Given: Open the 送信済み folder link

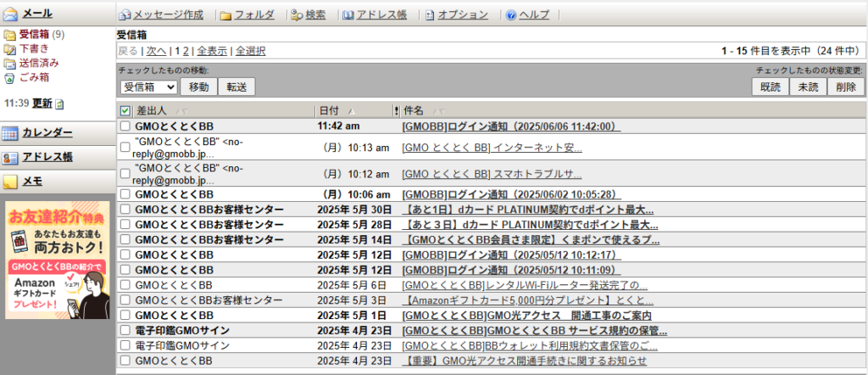Looking at the screenshot, I should click(39, 63).
